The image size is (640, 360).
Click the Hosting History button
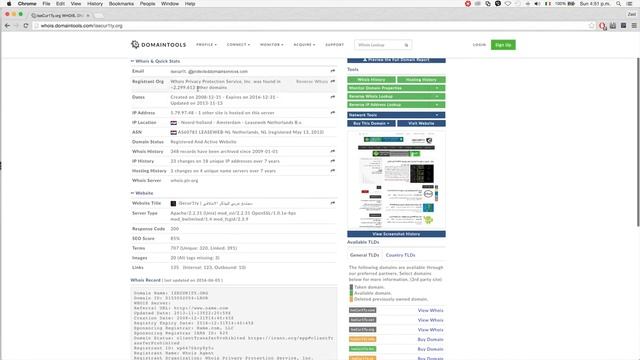[x=421, y=80]
